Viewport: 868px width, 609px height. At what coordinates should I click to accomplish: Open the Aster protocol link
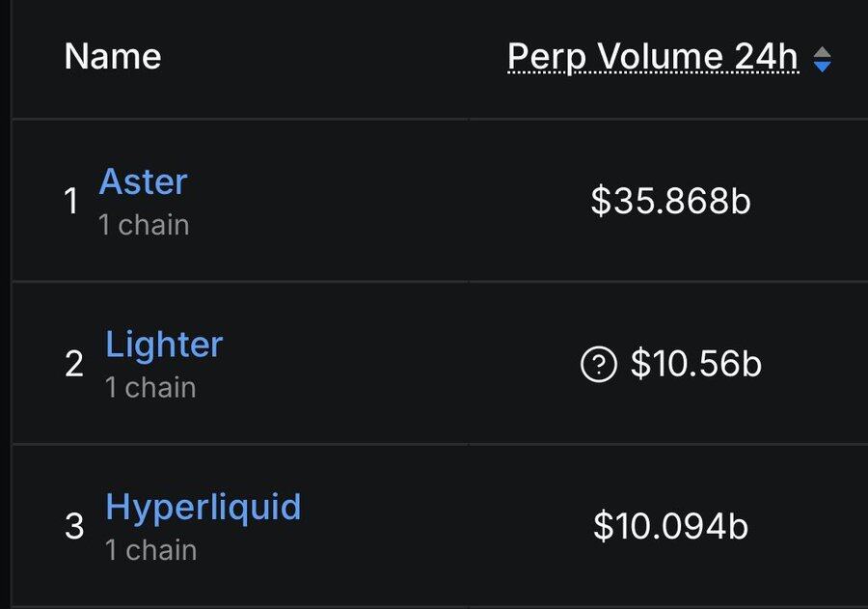pyautogui.click(x=144, y=181)
